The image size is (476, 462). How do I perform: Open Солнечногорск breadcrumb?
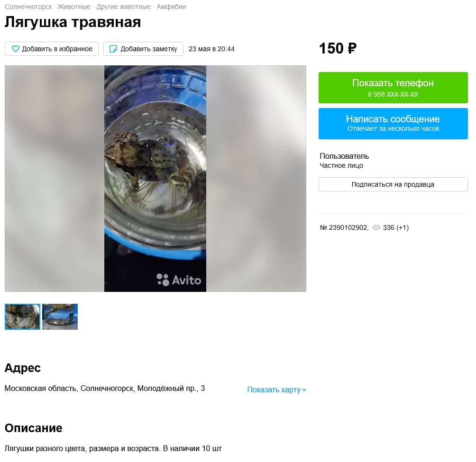pos(28,7)
